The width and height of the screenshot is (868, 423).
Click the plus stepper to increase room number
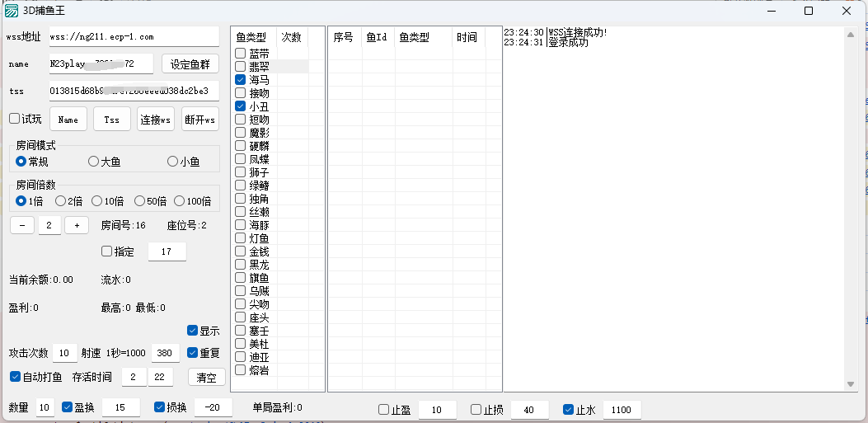point(77,225)
